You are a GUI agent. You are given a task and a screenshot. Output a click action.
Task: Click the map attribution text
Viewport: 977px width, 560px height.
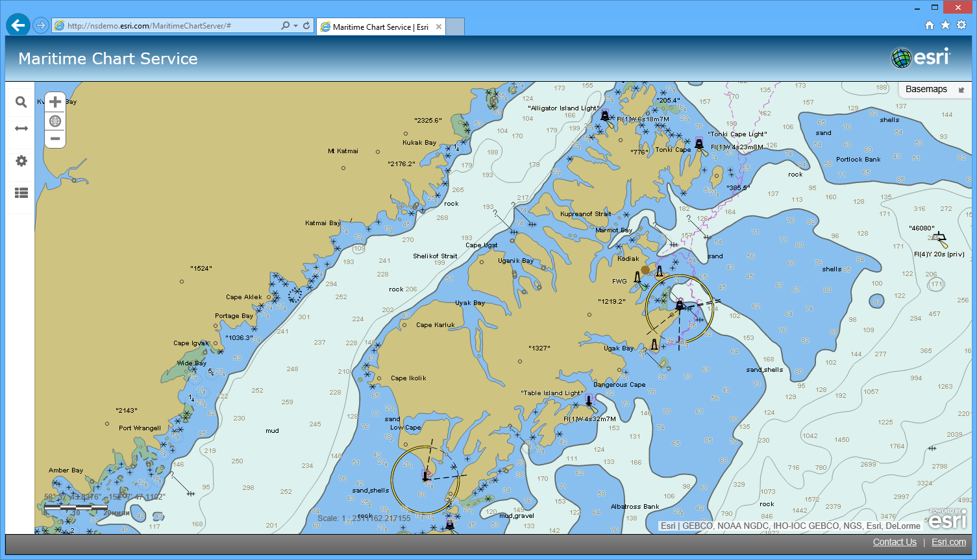click(791, 526)
